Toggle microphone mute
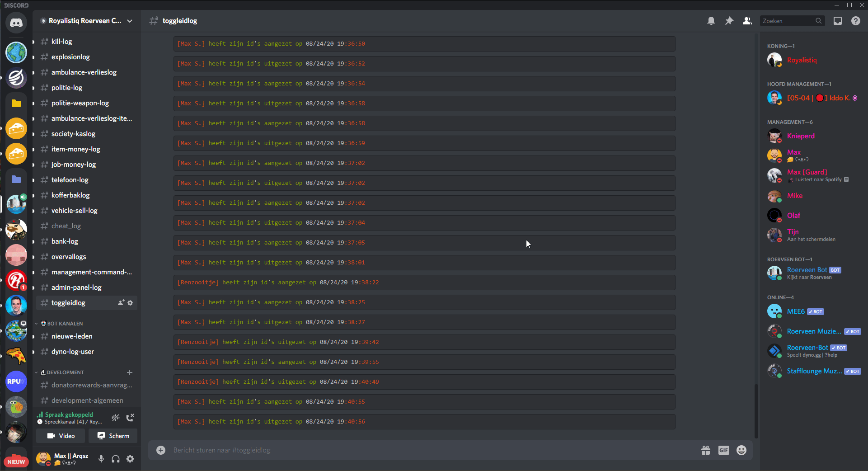The width and height of the screenshot is (868, 471). click(101, 459)
